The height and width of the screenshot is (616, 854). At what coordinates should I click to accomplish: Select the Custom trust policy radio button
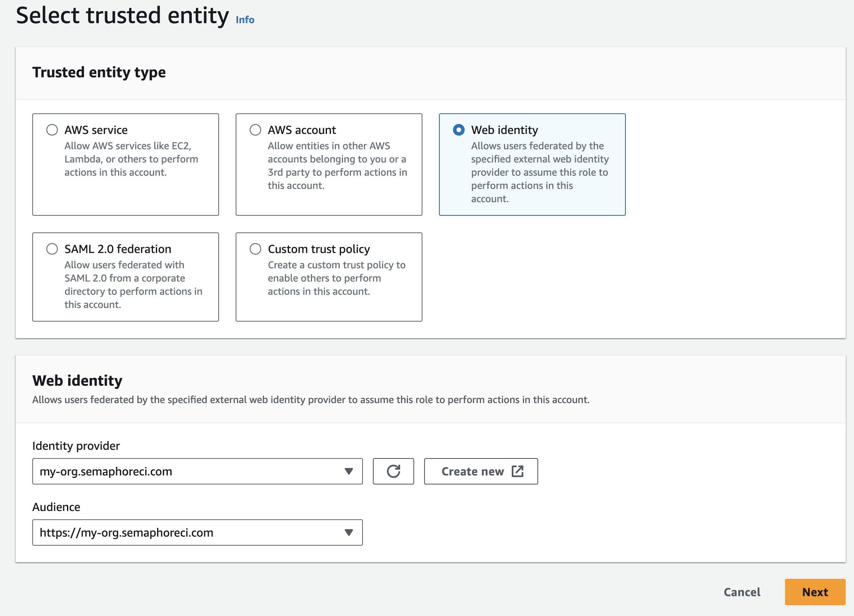tap(255, 249)
